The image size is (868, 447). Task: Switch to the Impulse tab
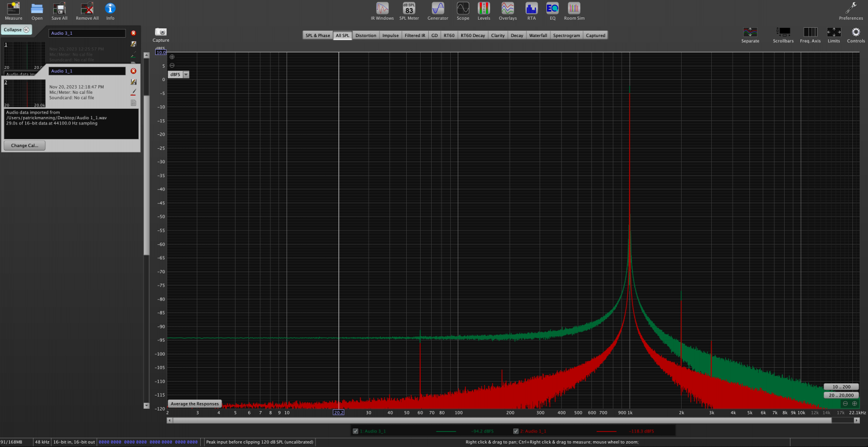[391, 35]
